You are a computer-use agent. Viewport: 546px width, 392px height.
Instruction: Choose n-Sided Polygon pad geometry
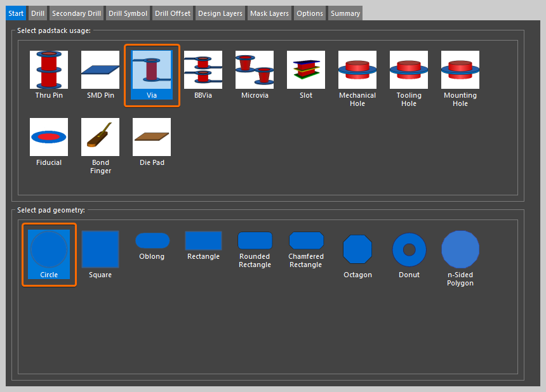click(460, 249)
